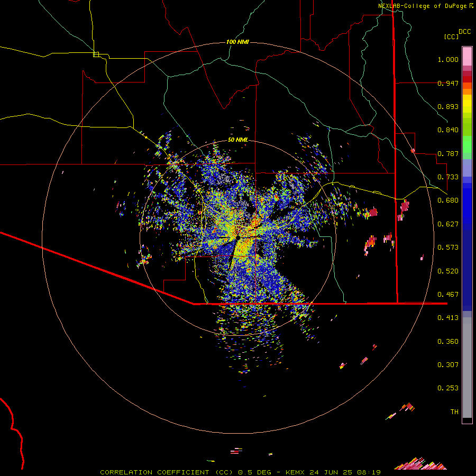476x476 pixels.
Task: Click the [CC] legend heading
Action: click(x=451, y=36)
